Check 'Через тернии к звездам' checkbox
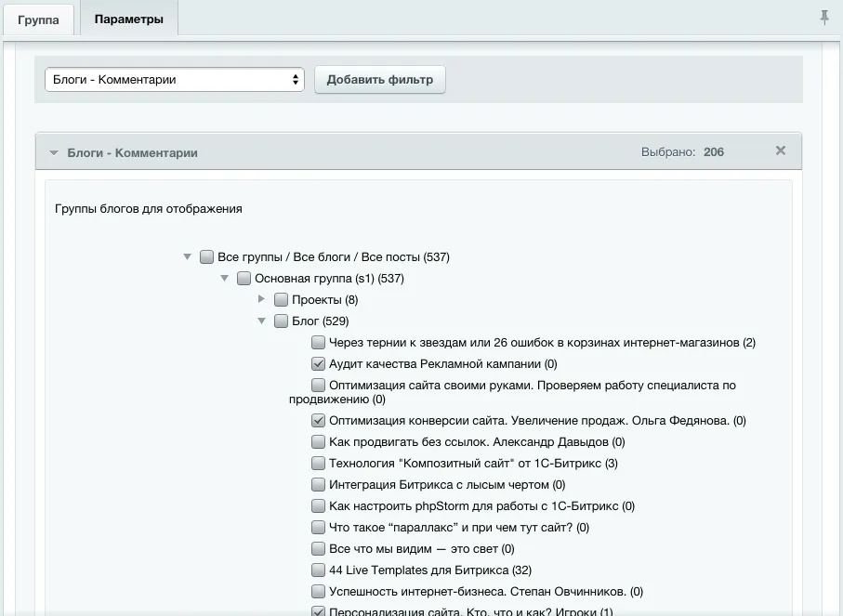 pyautogui.click(x=316, y=342)
